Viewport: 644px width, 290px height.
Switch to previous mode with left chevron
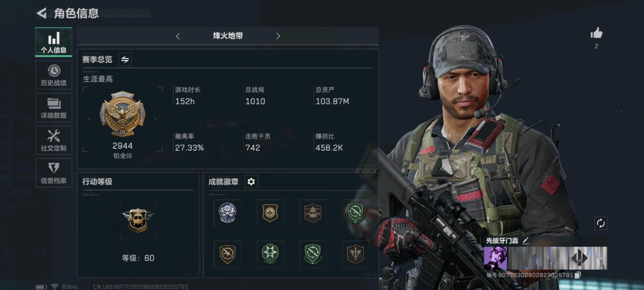click(x=178, y=36)
